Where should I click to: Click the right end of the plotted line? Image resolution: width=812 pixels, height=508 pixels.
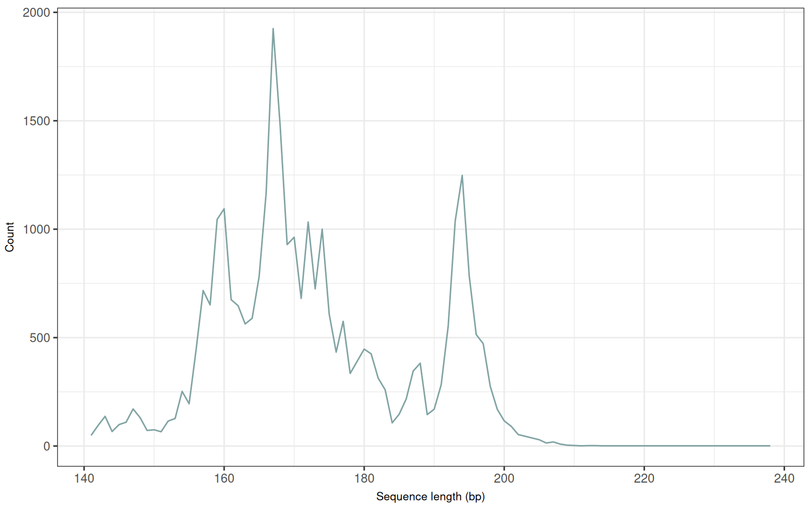pos(770,446)
